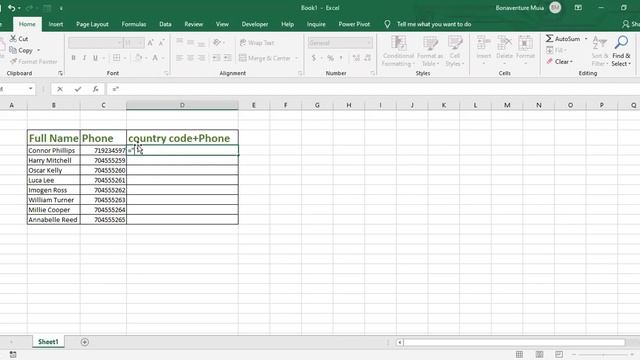Cancel formula entry with X icon

coord(60,89)
